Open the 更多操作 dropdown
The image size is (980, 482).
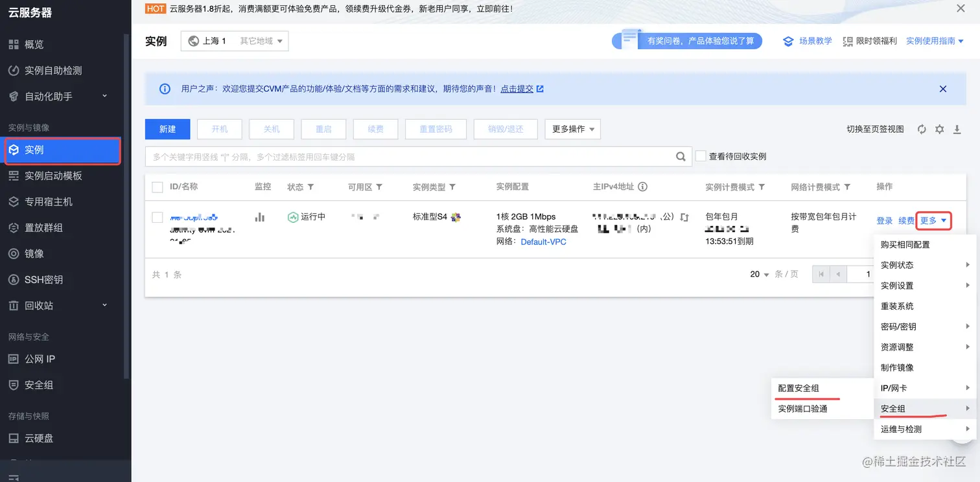coord(573,129)
